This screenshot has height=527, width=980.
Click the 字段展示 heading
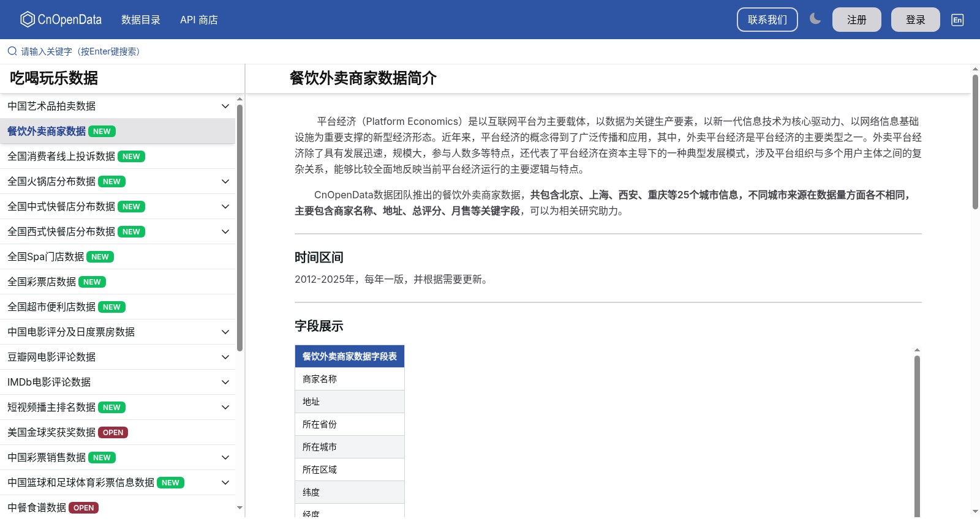(319, 326)
